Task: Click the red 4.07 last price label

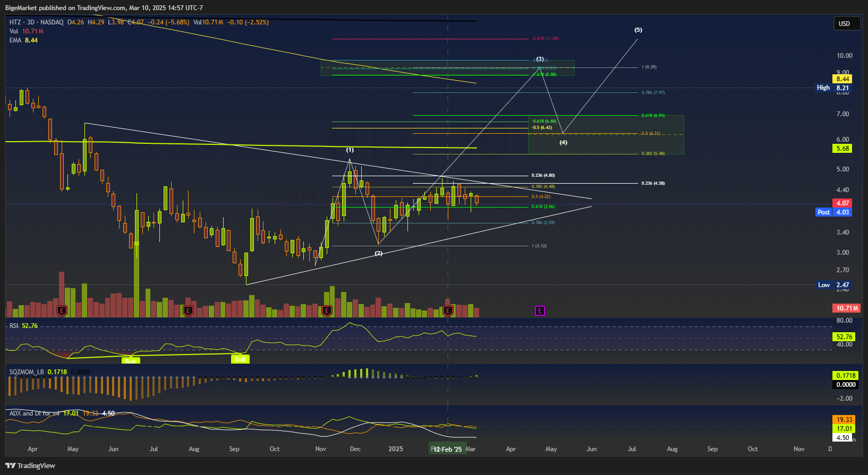Action: tap(843, 203)
